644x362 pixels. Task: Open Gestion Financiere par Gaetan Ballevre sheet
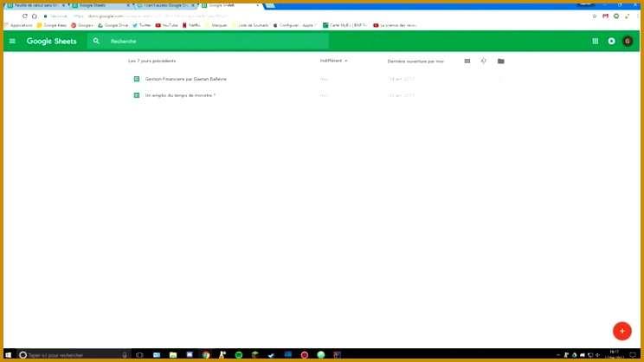[185, 79]
